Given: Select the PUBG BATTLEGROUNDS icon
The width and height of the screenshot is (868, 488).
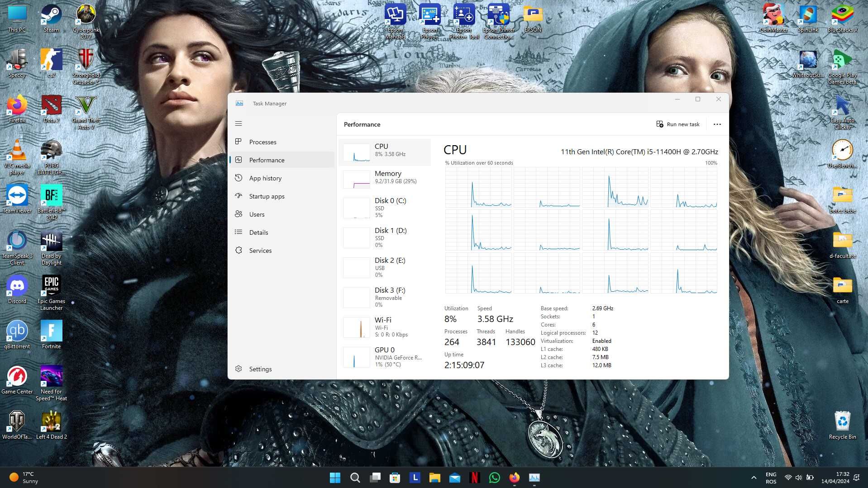Looking at the screenshot, I should [51, 157].
